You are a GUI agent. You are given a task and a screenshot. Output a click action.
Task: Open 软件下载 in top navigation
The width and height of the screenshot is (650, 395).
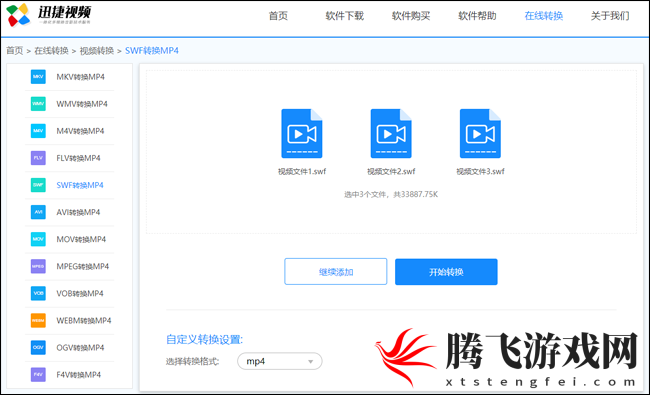344,16
